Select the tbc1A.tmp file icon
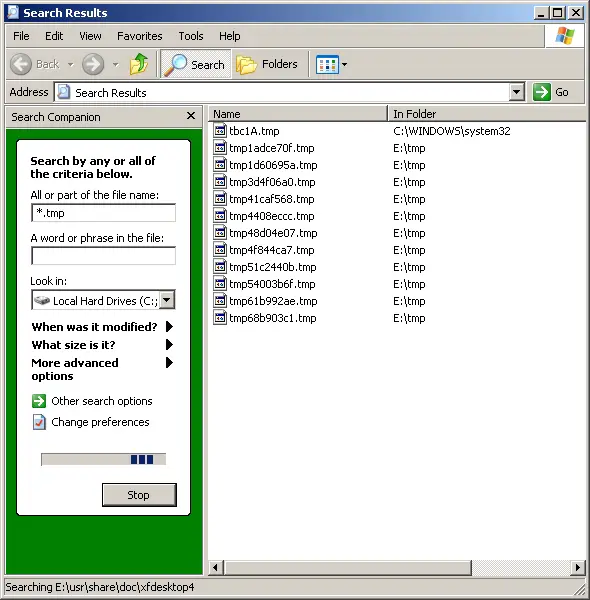Screen dimensions: 590x600 tap(220, 131)
